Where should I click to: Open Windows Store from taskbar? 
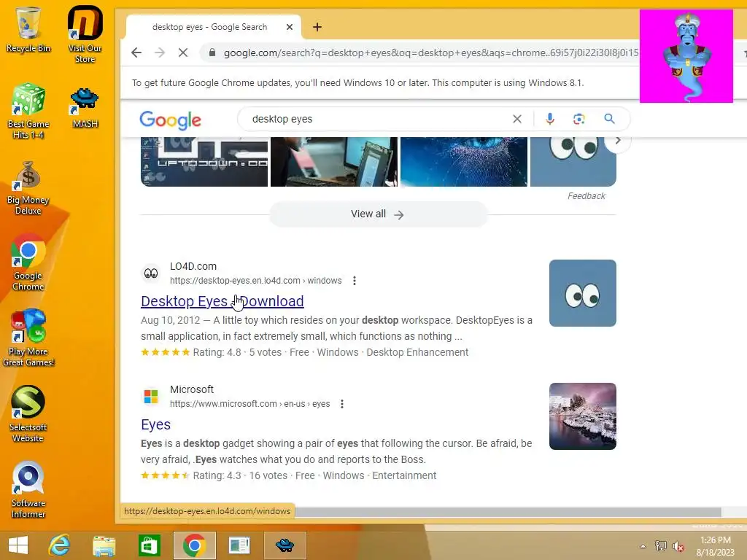(x=149, y=545)
